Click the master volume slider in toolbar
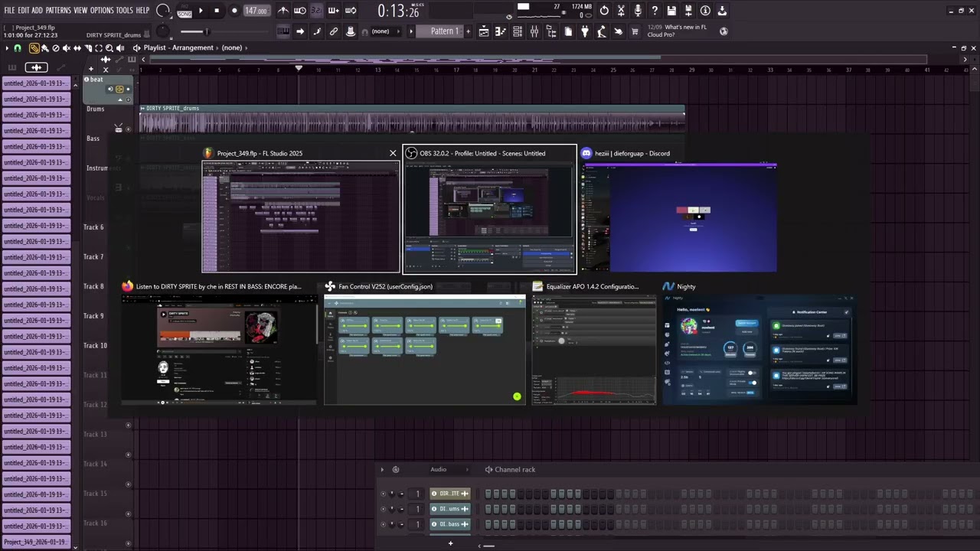The image size is (980, 551). (x=193, y=31)
